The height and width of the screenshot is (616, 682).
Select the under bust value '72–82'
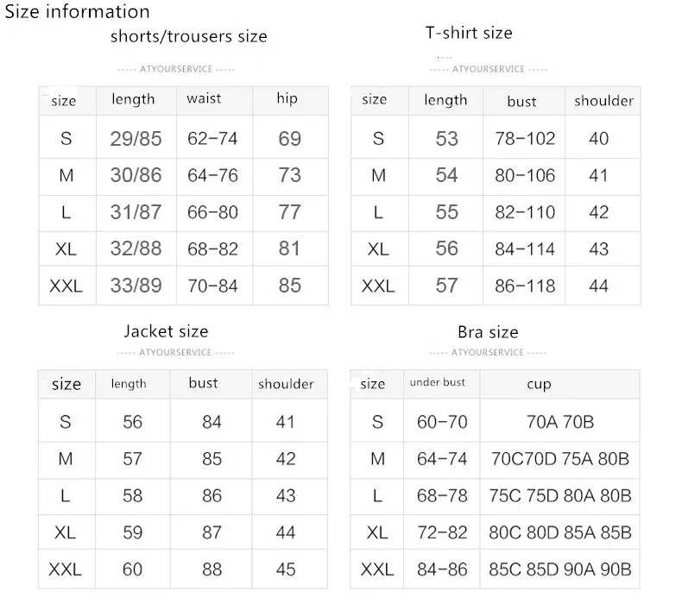[x=442, y=532]
